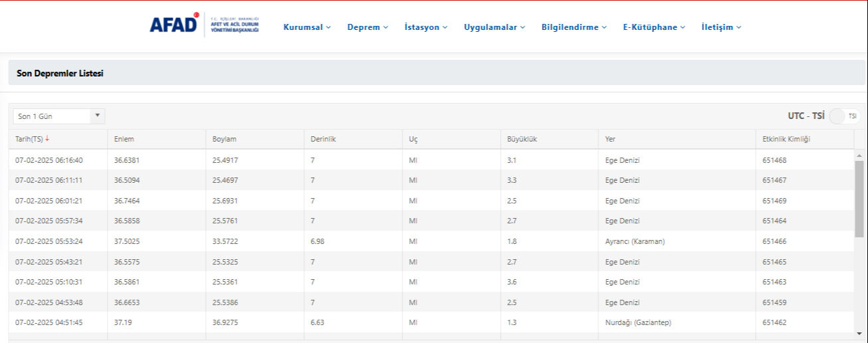Click the table scrollbar down arrow
The width and height of the screenshot is (868, 343).
(x=859, y=333)
